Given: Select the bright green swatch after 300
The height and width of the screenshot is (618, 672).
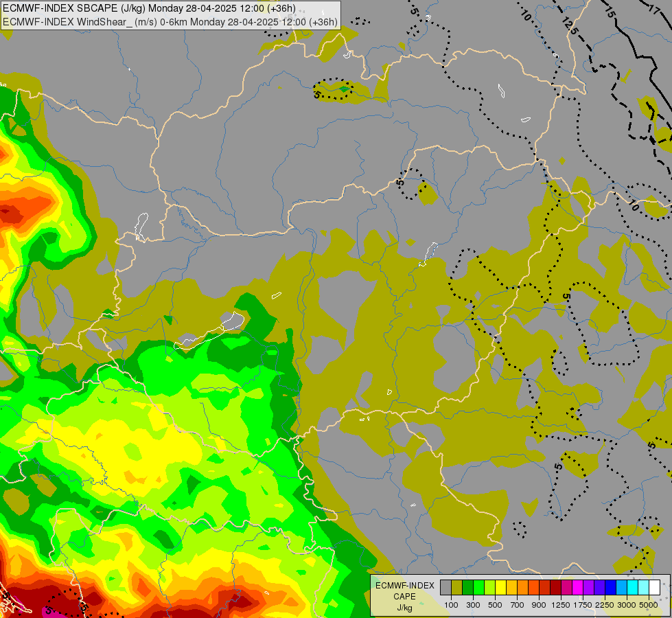Looking at the screenshot, I should tap(478, 588).
